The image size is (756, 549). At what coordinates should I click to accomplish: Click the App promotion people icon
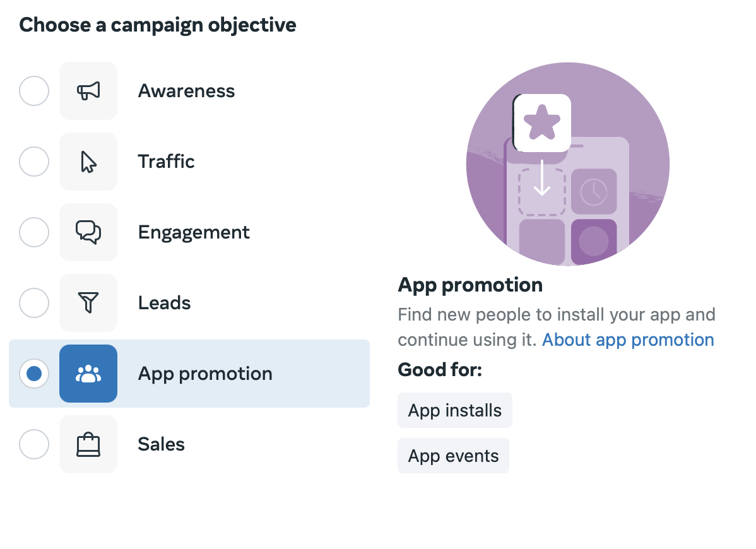[88, 374]
